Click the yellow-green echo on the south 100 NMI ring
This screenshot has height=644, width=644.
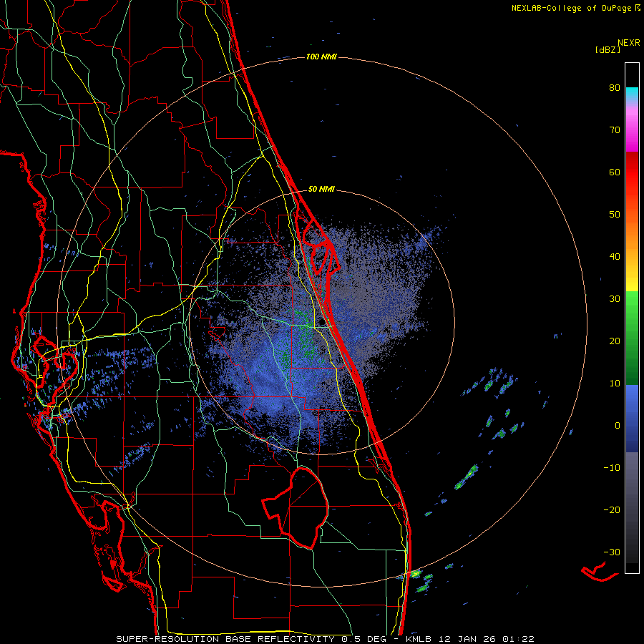415,573
